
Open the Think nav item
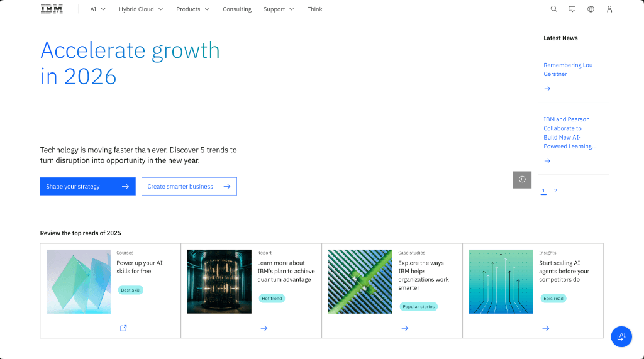pyautogui.click(x=314, y=9)
